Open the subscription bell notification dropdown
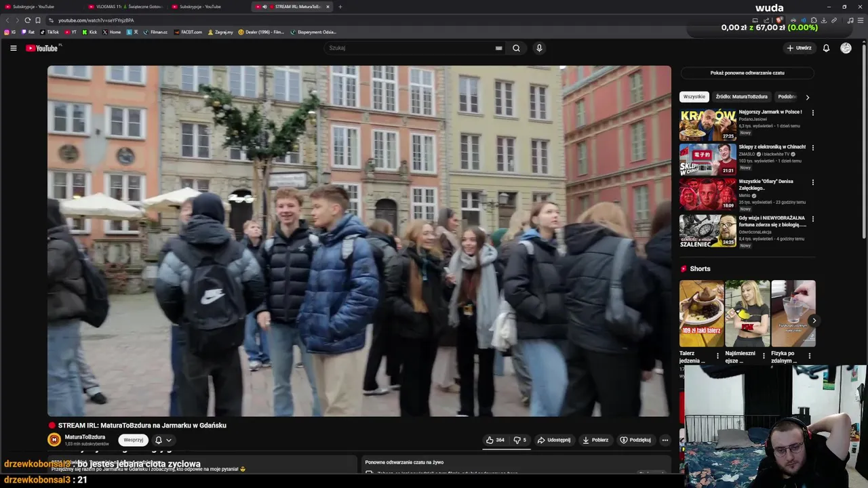The width and height of the screenshot is (868, 488). click(x=163, y=440)
